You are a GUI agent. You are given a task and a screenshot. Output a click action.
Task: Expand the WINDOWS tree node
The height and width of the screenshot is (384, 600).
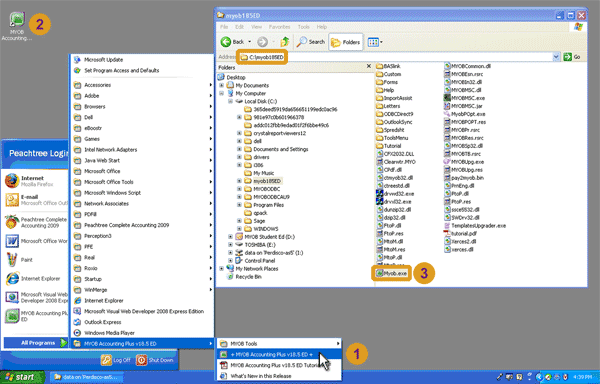pos(239,229)
